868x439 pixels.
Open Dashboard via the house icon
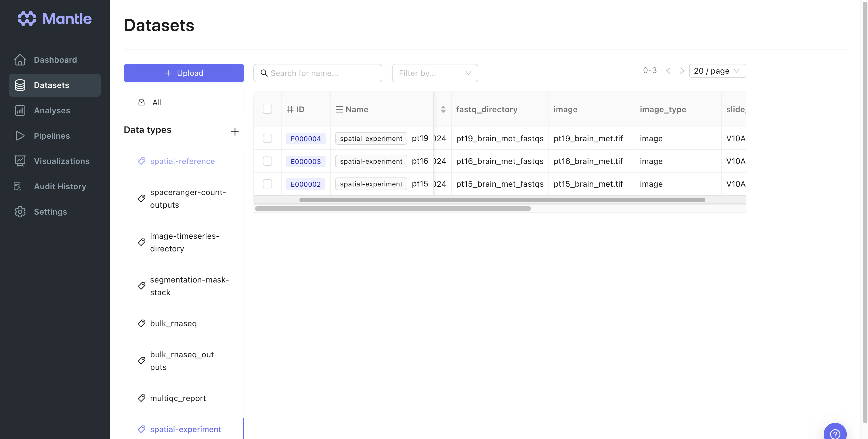coord(20,60)
